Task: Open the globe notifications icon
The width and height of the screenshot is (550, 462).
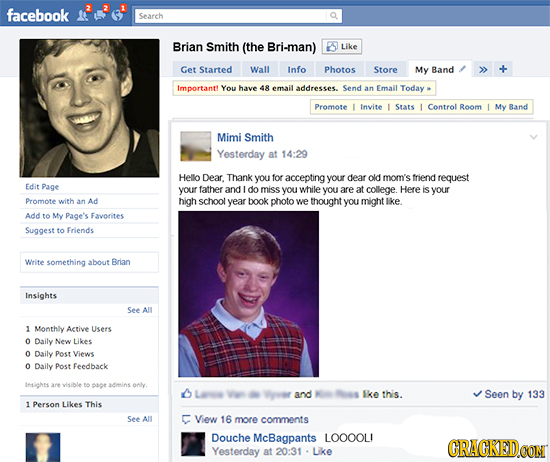Action: coord(118,16)
